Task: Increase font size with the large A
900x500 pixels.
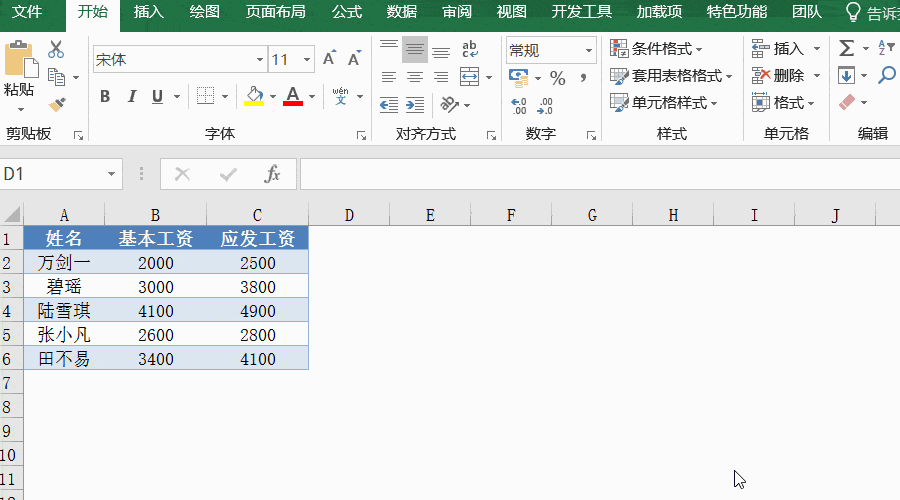Action: click(329, 58)
